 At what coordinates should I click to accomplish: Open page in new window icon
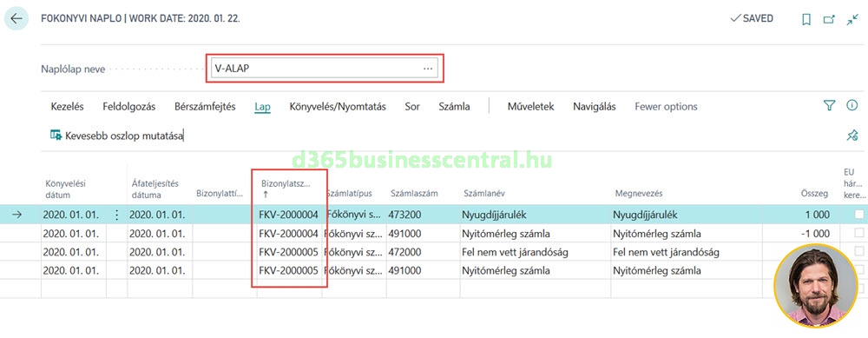pos(829,19)
